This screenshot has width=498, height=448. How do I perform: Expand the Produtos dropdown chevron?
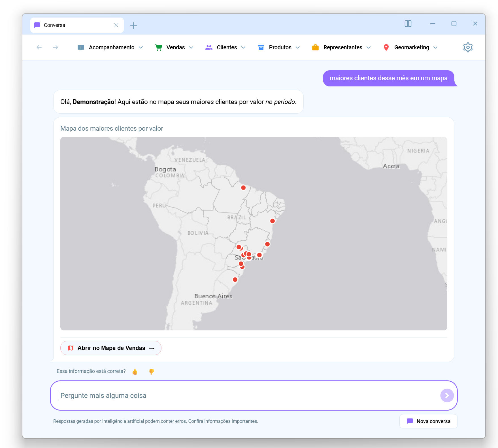pos(298,48)
